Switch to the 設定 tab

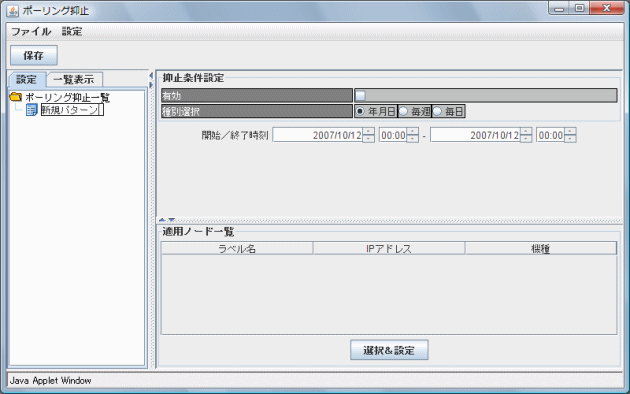pyautogui.click(x=27, y=80)
